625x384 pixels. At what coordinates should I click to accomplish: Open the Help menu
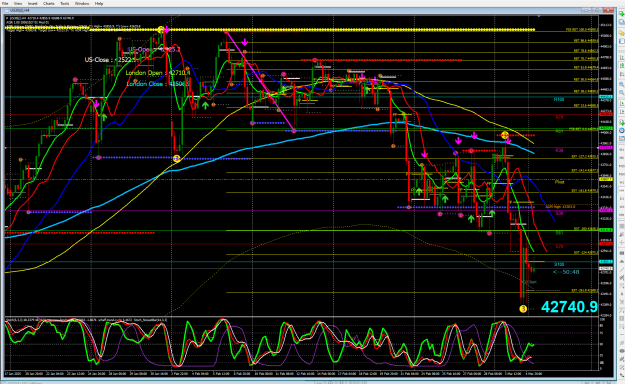pyautogui.click(x=99, y=3)
